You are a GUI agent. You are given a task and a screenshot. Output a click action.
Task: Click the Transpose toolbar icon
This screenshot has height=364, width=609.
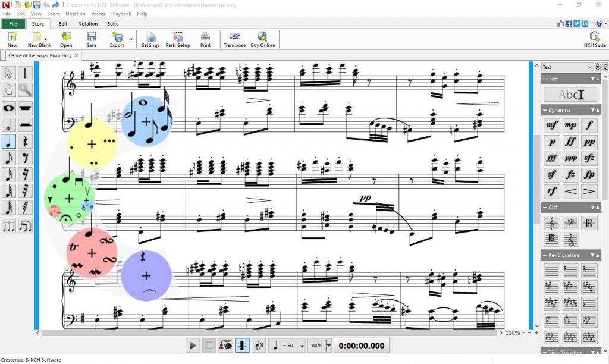click(x=234, y=39)
